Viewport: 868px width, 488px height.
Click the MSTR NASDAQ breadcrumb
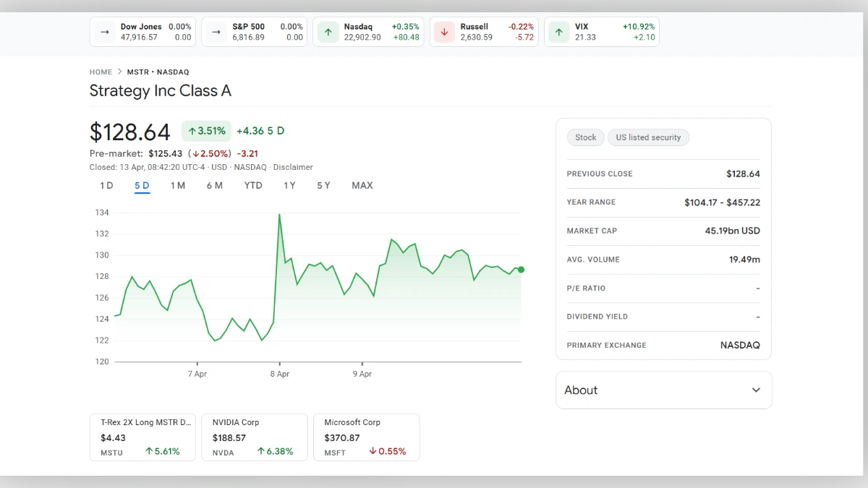pyautogui.click(x=158, y=72)
